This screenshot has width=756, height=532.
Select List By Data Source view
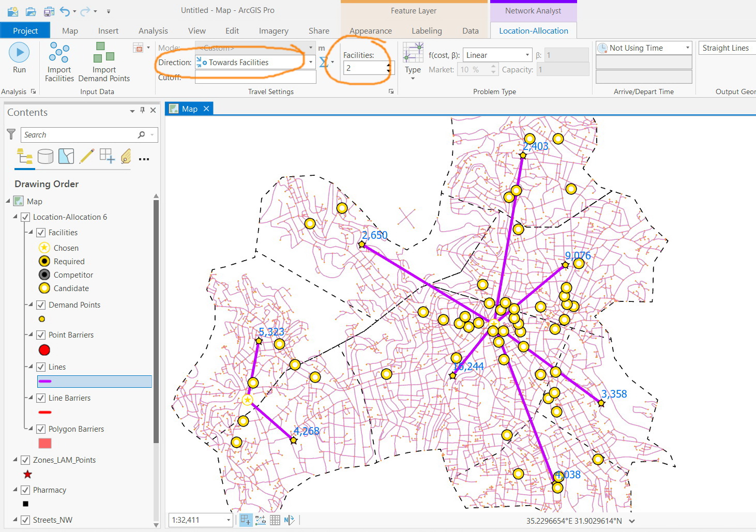tap(46, 156)
